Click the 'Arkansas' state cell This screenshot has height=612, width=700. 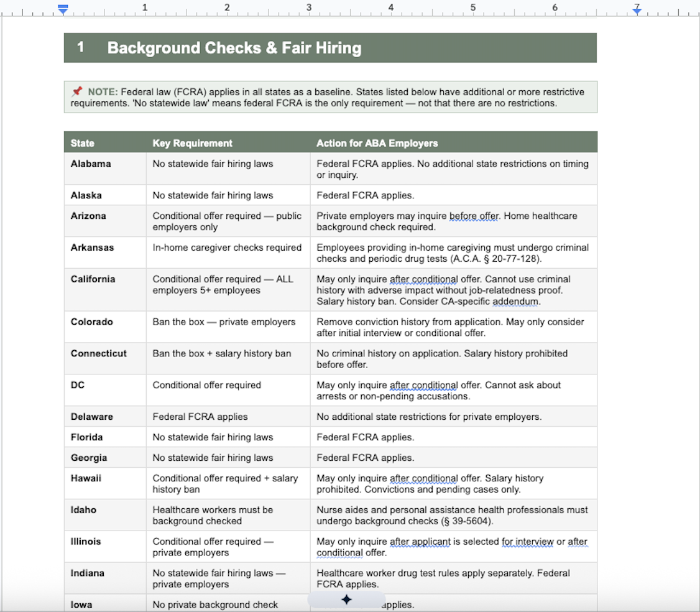tap(105, 253)
